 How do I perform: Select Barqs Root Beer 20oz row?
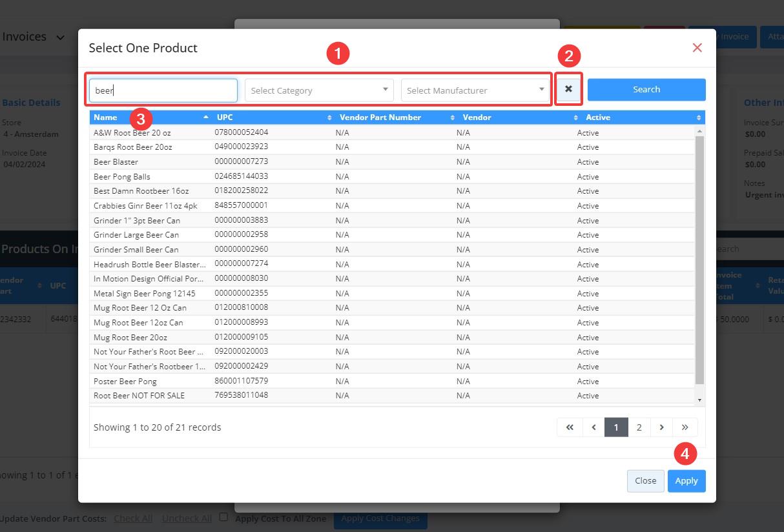392,147
